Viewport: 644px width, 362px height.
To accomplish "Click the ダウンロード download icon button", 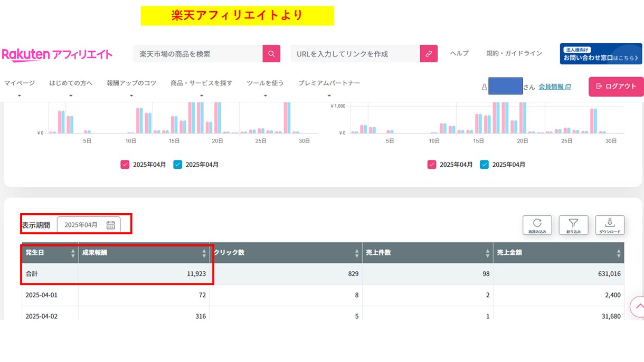I will click(x=610, y=225).
